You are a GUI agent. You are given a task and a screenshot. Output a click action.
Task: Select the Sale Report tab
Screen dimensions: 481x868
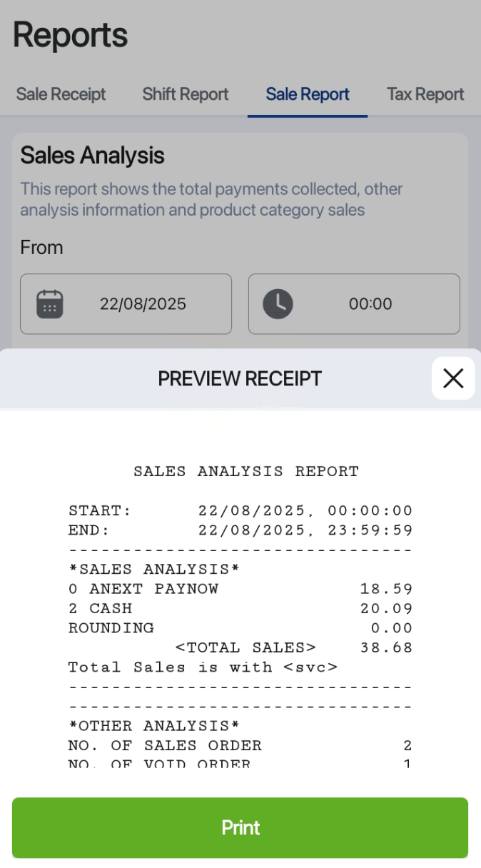(x=308, y=94)
